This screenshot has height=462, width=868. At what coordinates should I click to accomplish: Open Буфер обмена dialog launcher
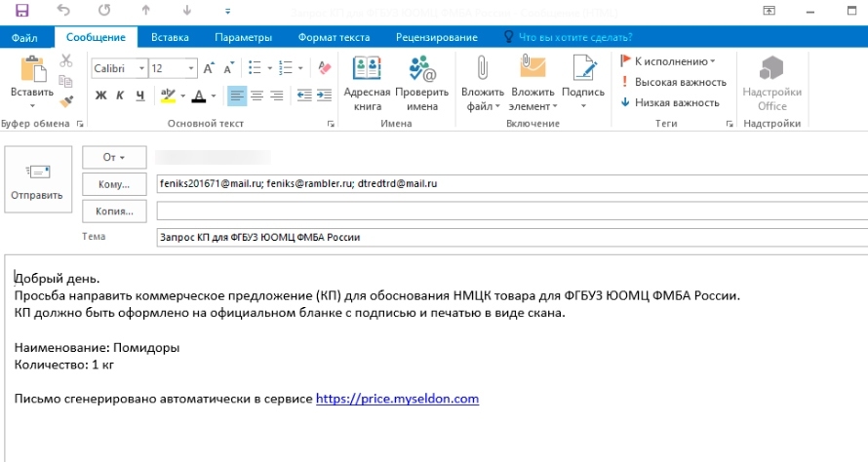[80, 124]
